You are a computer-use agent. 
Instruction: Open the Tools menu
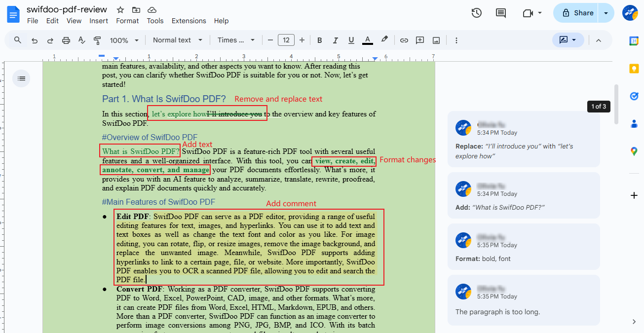coord(155,21)
